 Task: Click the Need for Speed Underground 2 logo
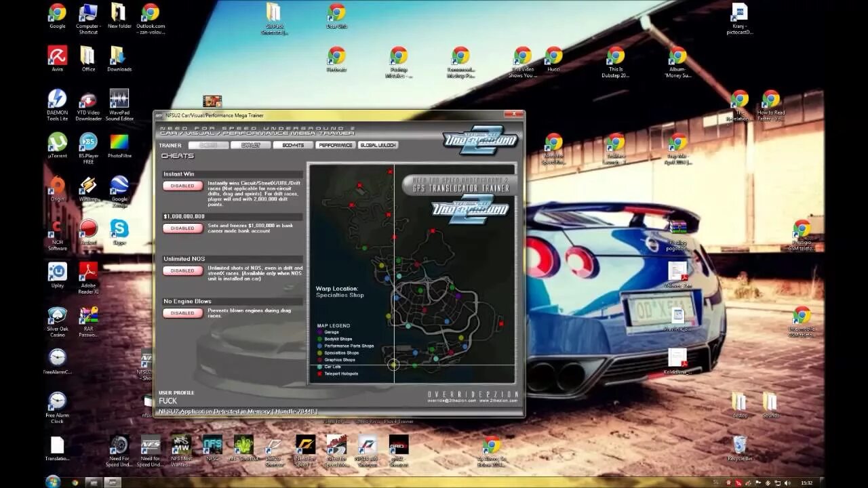click(480, 139)
